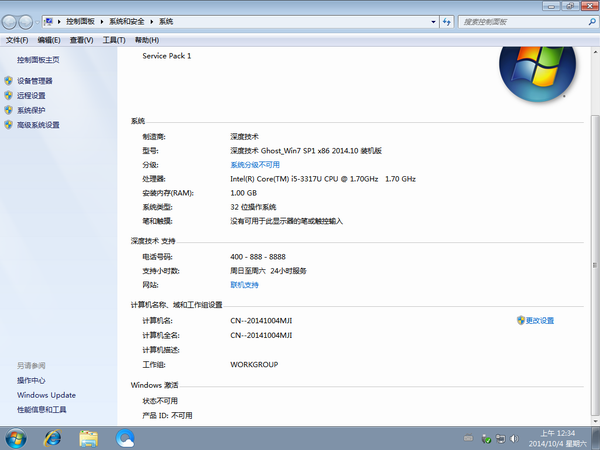Minimize the System window
Viewport: 600px width, 450px height.
551,6
